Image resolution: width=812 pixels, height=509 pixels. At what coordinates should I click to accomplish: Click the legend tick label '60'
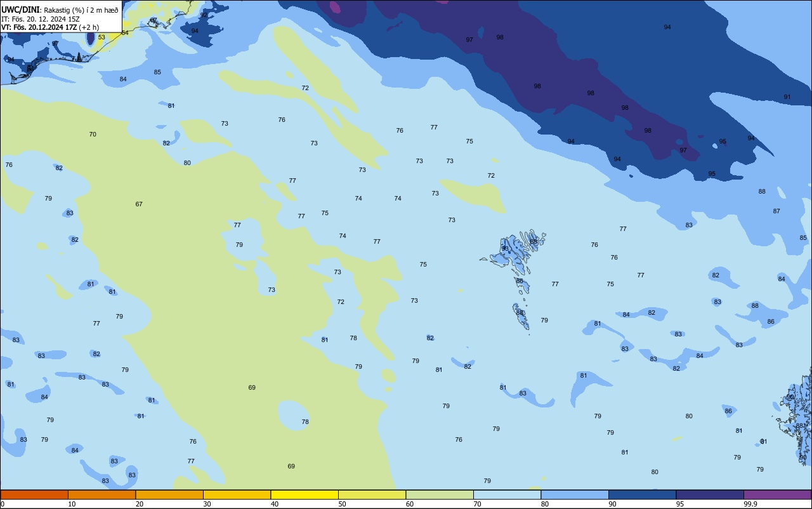(410, 504)
